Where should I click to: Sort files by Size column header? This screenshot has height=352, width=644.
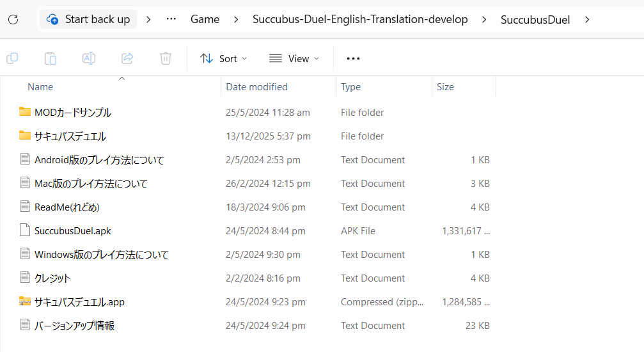point(445,87)
